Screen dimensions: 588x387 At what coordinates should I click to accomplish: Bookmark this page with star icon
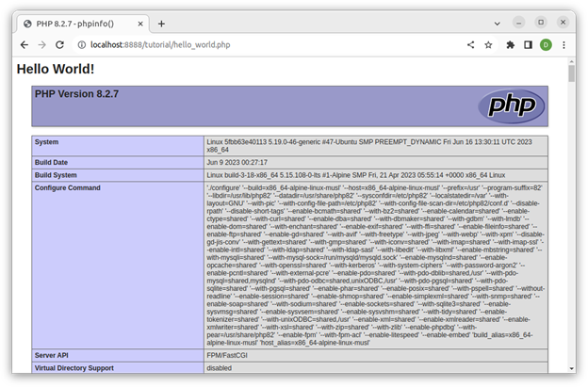click(x=490, y=44)
